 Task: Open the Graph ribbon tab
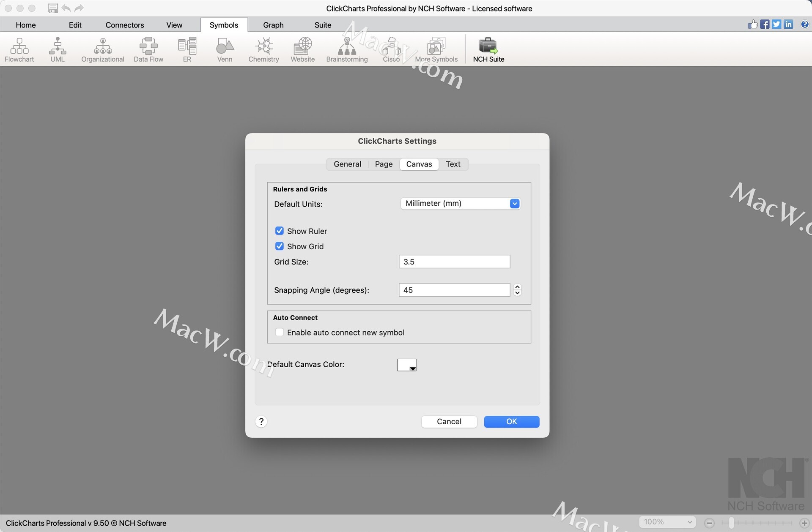pyautogui.click(x=273, y=25)
